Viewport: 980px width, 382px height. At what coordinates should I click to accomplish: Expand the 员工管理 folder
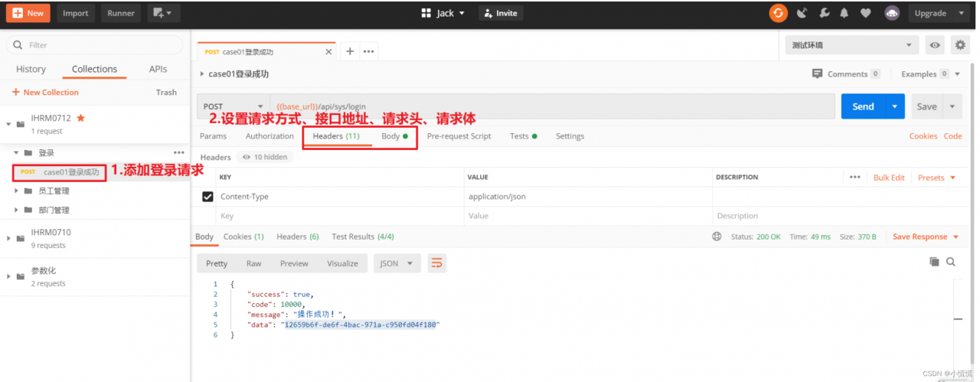point(17,191)
